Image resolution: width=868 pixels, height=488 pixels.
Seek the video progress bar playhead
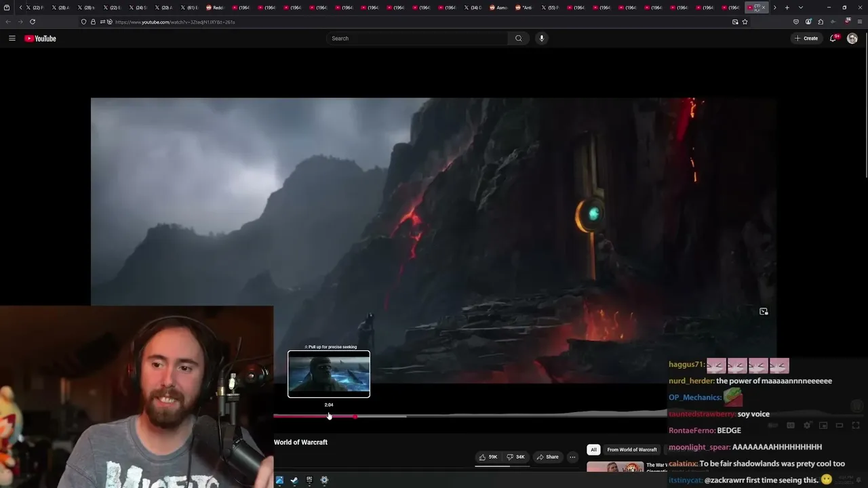coord(355,416)
